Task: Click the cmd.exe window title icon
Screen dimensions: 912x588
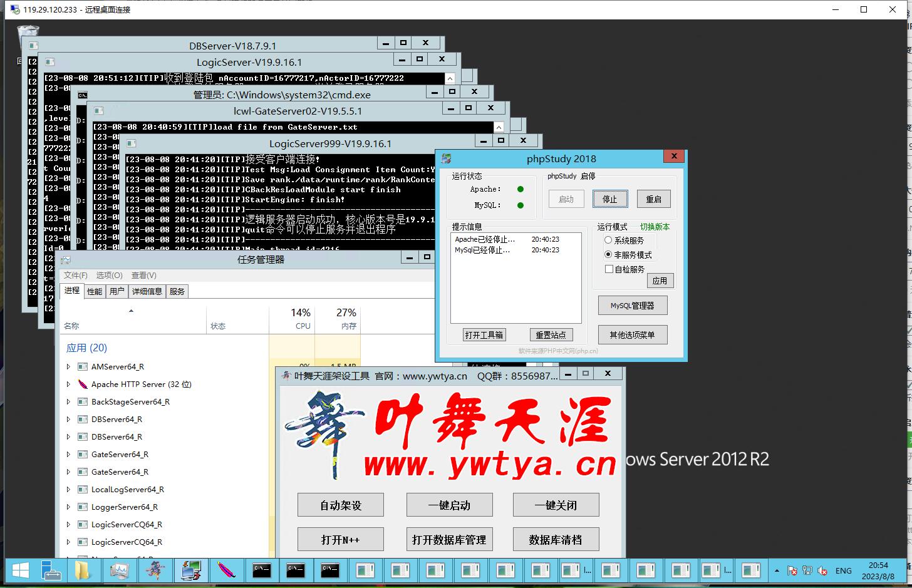Action: (82, 95)
